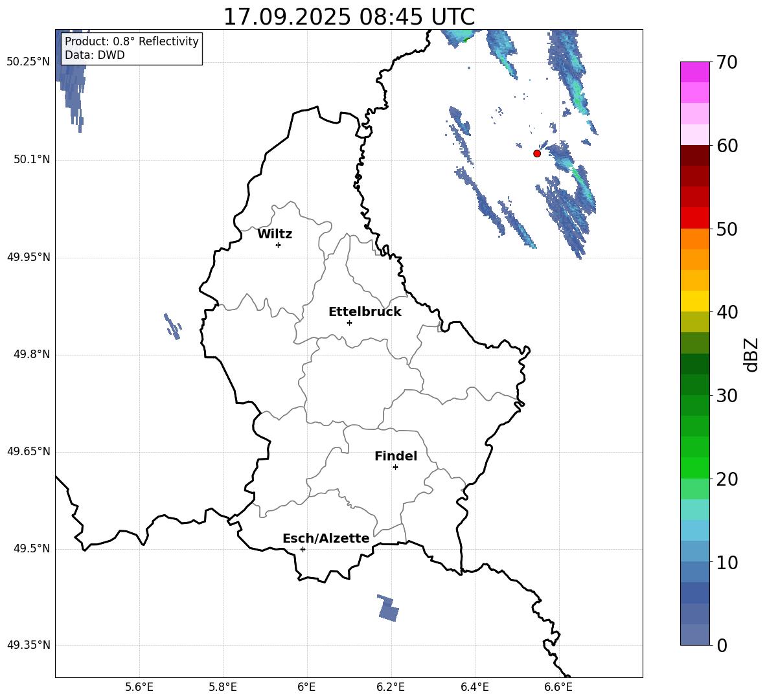Screen dimensions: 767x700
Task: Click the 49.65°N latitude label
Action: (x=29, y=451)
